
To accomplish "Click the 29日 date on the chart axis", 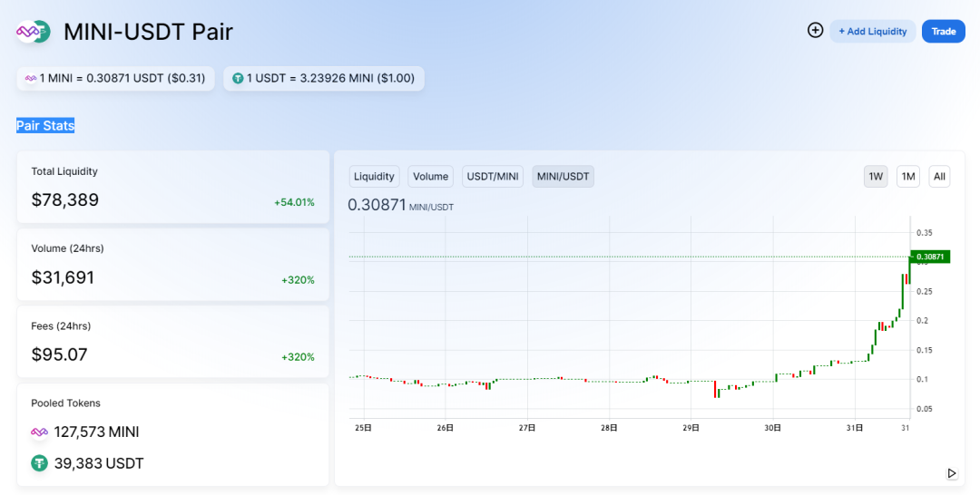I will coord(691,428).
